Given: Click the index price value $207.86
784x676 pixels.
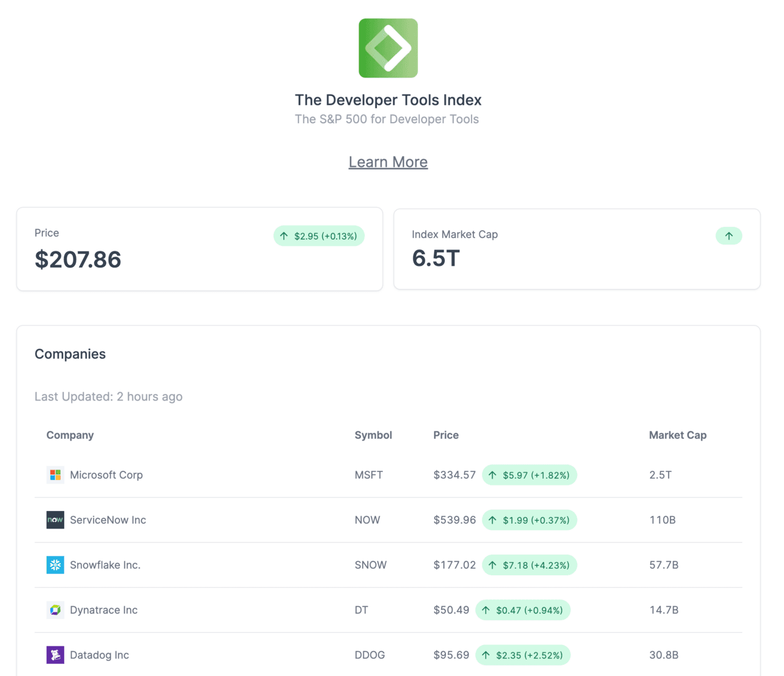Looking at the screenshot, I should pyautogui.click(x=78, y=260).
